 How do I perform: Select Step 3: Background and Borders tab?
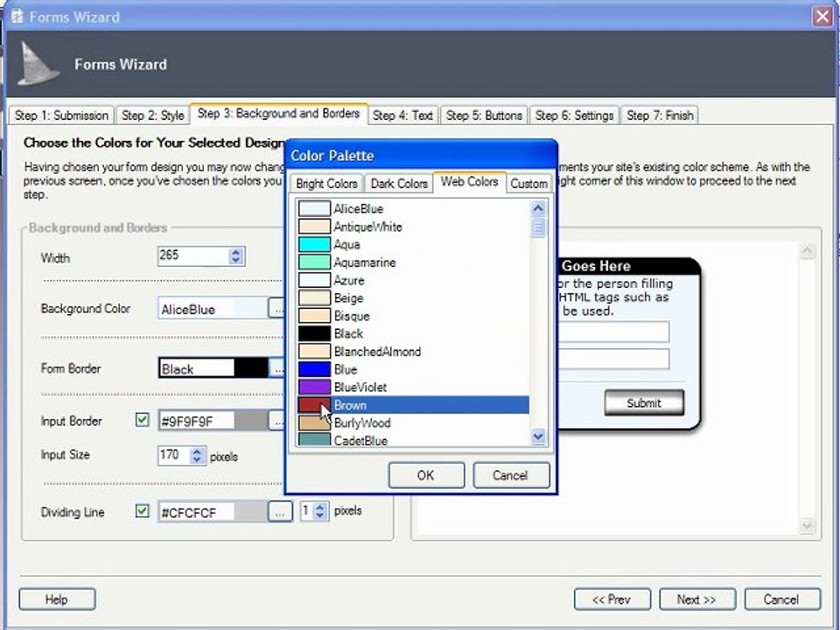click(278, 114)
